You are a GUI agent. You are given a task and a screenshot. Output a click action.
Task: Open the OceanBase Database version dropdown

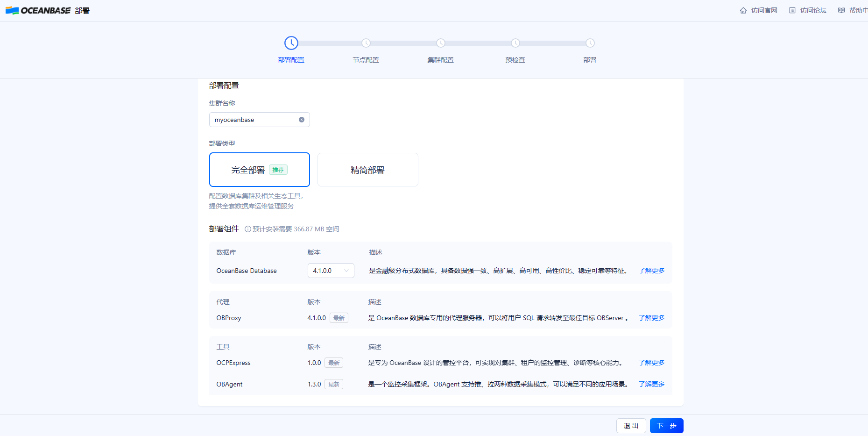331,271
